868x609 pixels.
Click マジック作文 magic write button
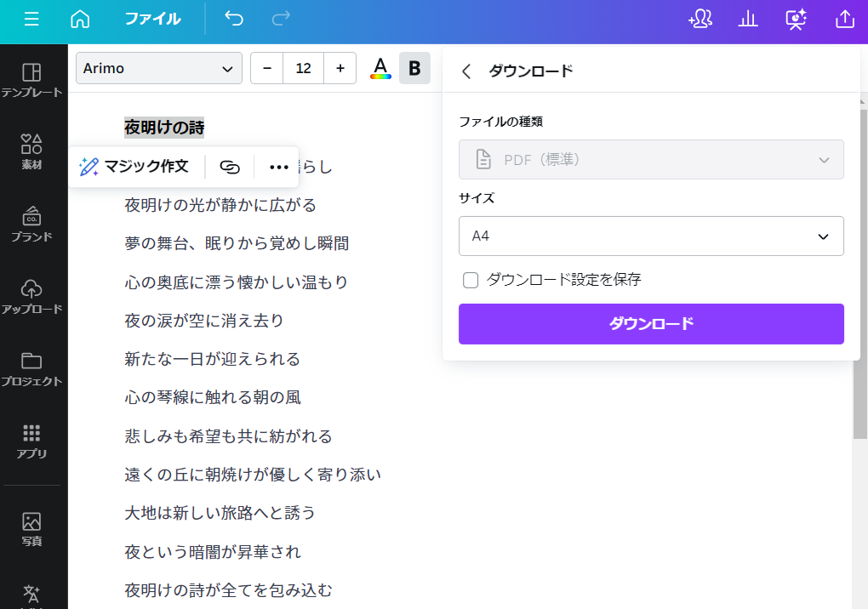coord(134,167)
